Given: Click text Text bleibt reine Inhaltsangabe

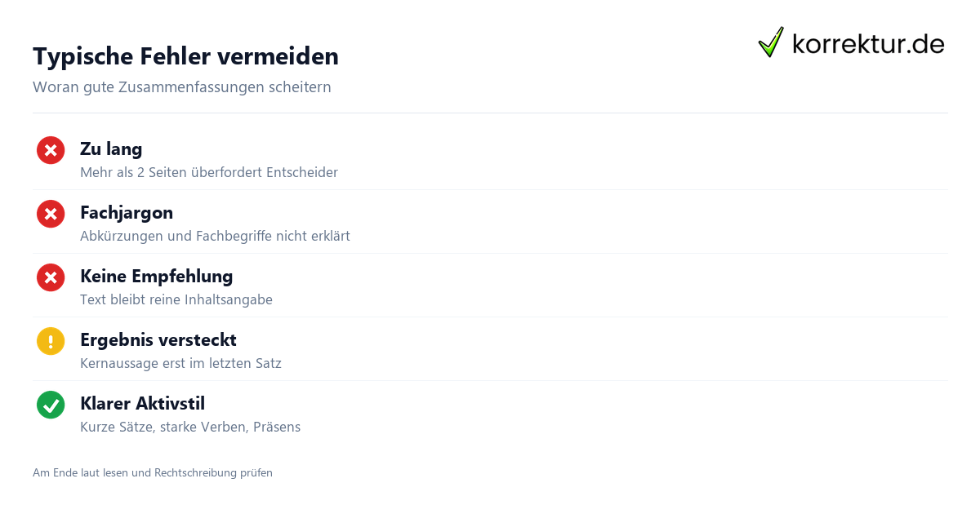Looking at the screenshot, I should 176,300.
